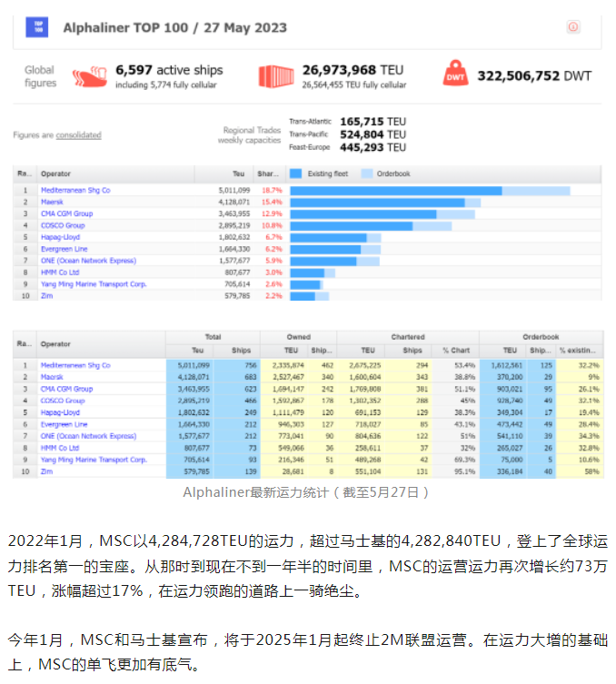
Task: Open Mediterranean Shg Co in the detail table
Action: coord(75,365)
